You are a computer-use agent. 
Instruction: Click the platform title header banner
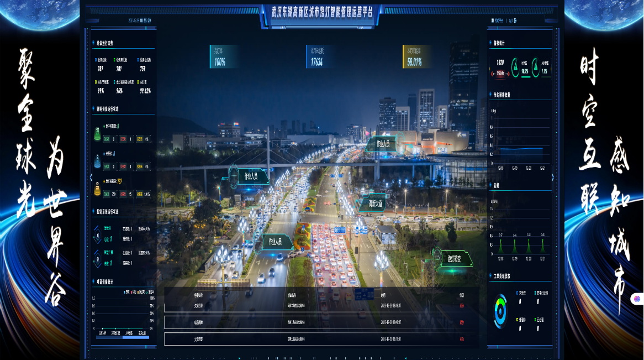point(321,12)
